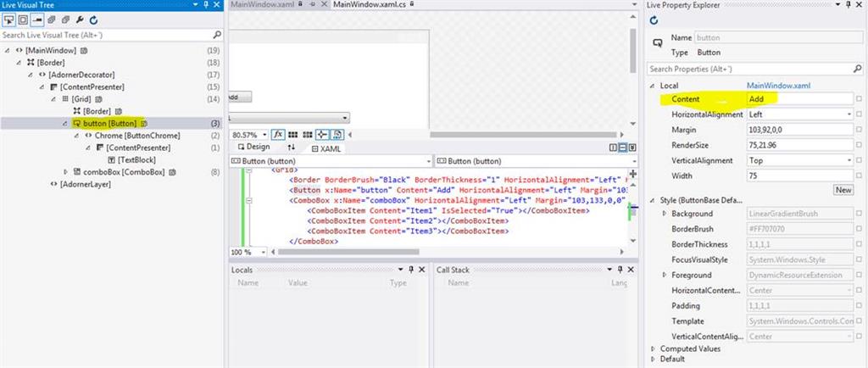The image size is (868, 368).
Task: Enable selection in the running application tool
Action: pos(8,20)
